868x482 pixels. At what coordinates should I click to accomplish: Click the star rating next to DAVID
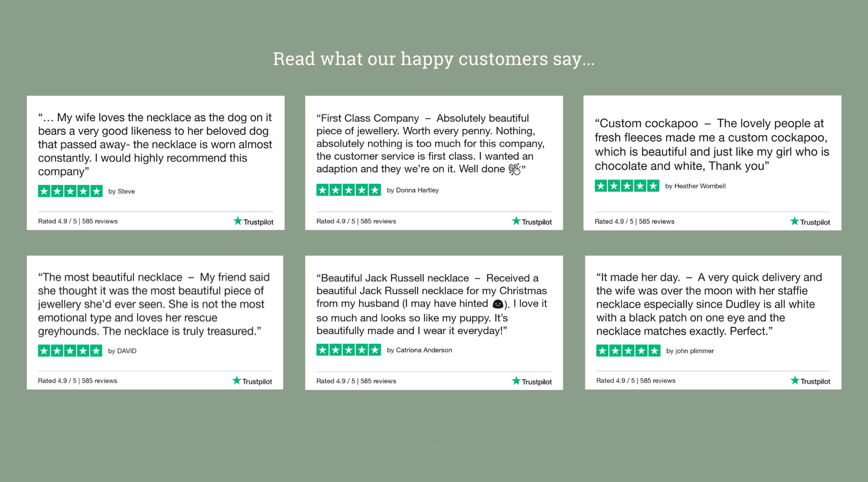pos(70,350)
